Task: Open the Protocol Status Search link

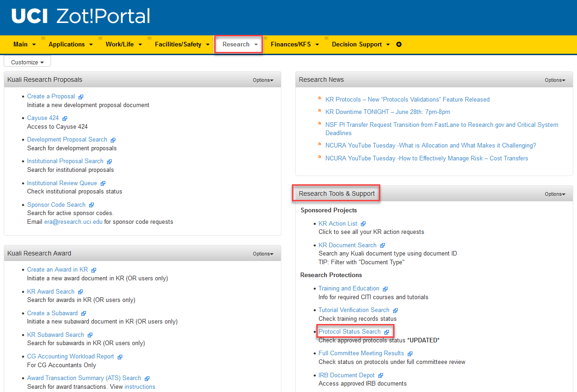Action: pyautogui.click(x=349, y=332)
